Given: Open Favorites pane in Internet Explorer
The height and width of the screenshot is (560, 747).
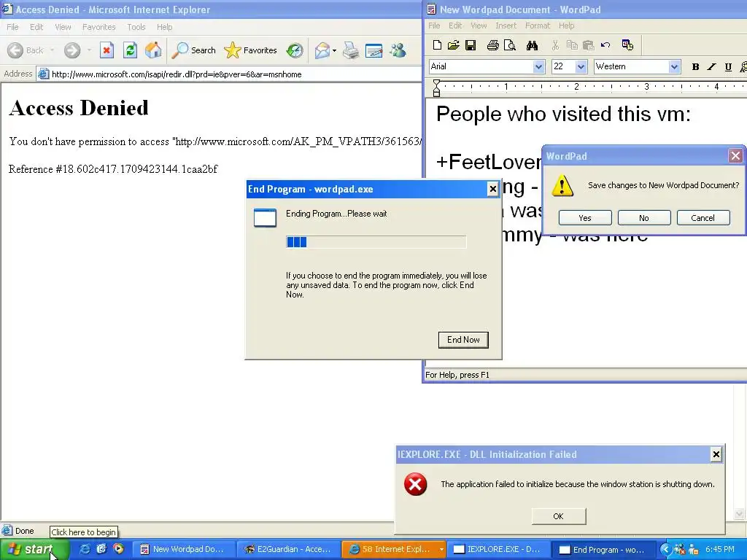Looking at the screenshot, I should pos(251,50).
